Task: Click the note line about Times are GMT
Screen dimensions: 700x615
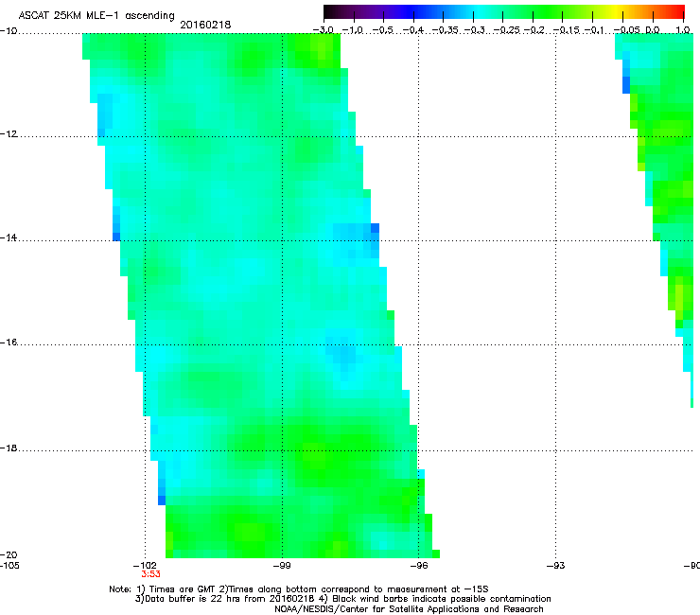Action: point(299,589)
